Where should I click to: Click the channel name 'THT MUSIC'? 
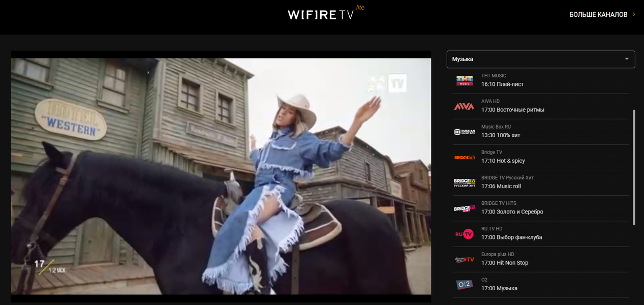click(494, 76)
